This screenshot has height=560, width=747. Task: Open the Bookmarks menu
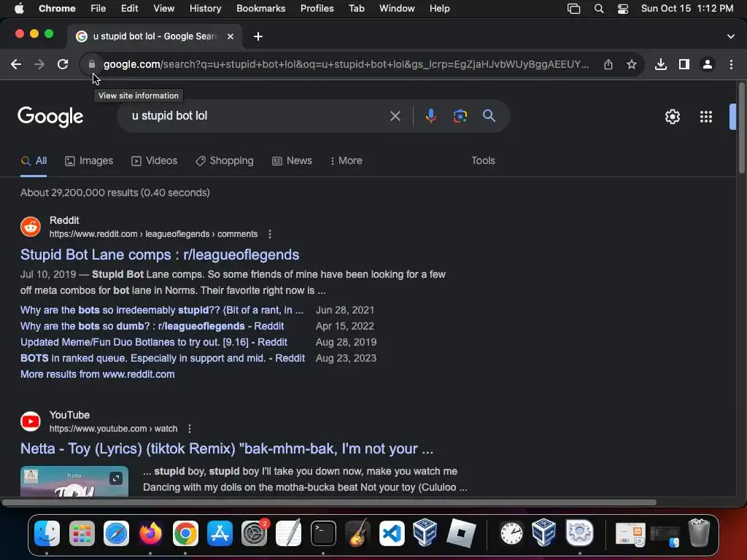[x=260, y=9]
